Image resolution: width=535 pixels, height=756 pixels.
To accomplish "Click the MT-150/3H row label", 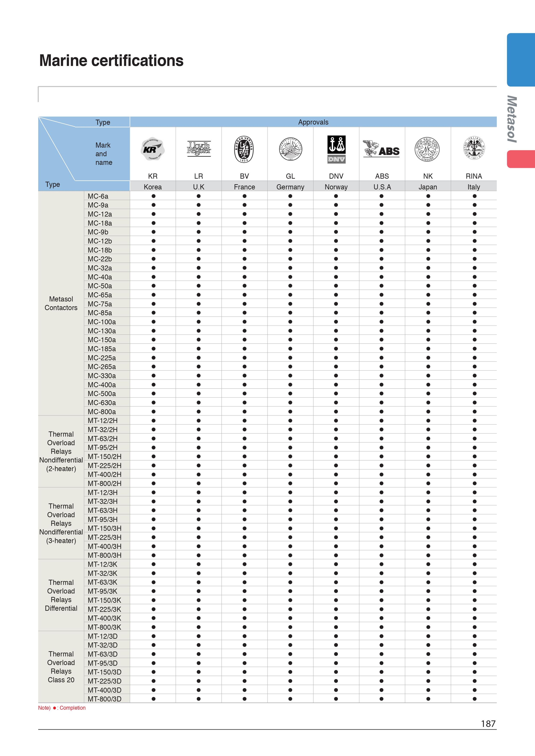I will [x=104, y=528].
